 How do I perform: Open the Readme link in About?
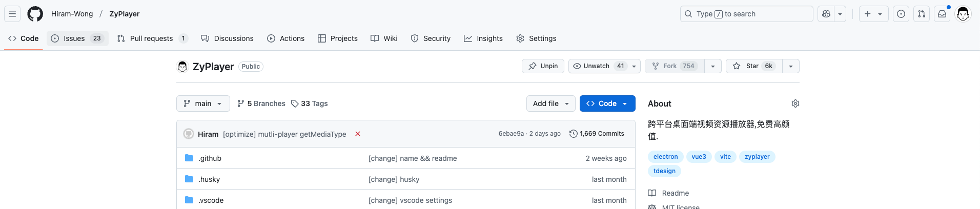pyautogui.click(x=669, y=193)
